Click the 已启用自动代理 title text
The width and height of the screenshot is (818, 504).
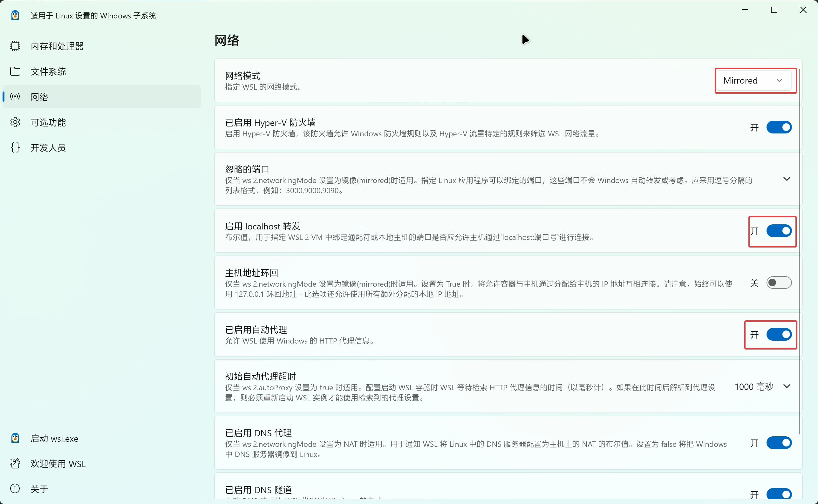pyautogui.click(x=256, y=330)
